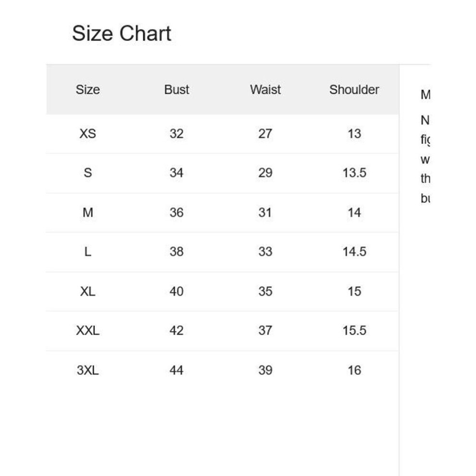Viewport: 476px width, 476px height.
Task: Click the S size row label
Action: pos(88,173)
